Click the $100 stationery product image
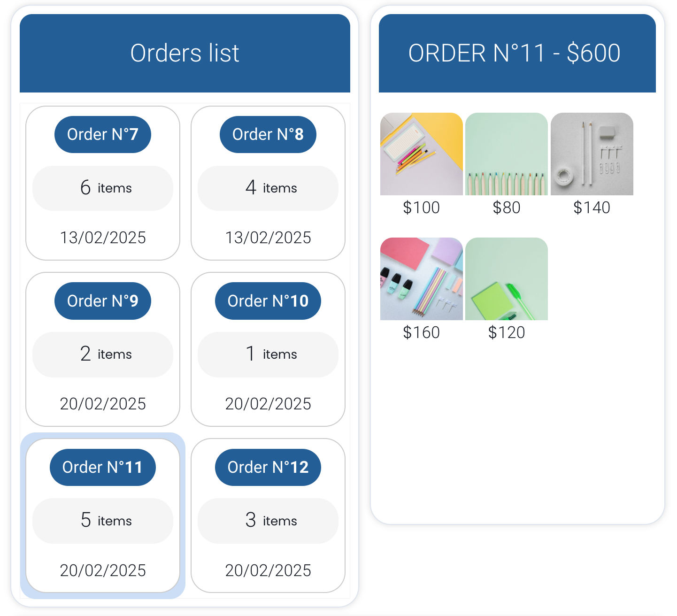 (422, 154)
